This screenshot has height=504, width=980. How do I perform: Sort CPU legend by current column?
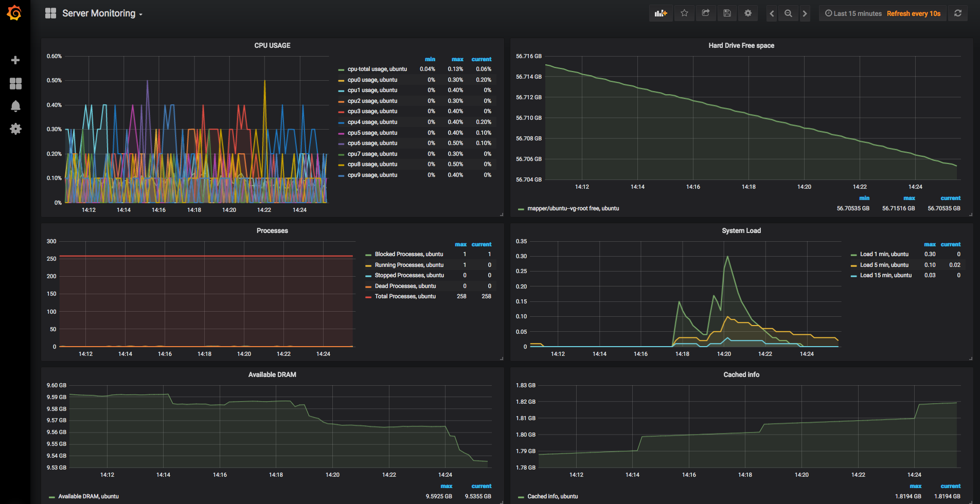coord(482,59)
